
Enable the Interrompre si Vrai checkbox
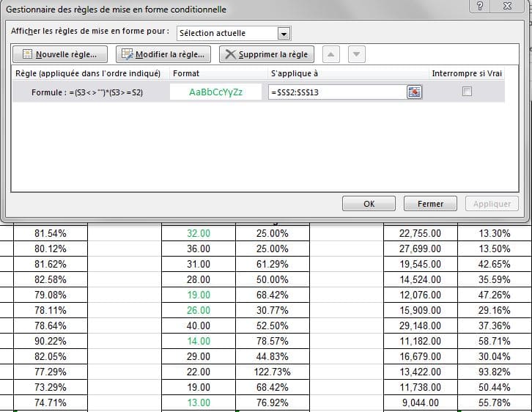467,92
